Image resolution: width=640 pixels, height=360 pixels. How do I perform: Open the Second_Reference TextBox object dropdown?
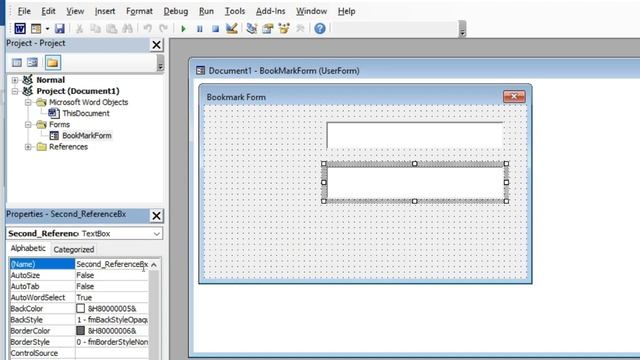point(157,234)
